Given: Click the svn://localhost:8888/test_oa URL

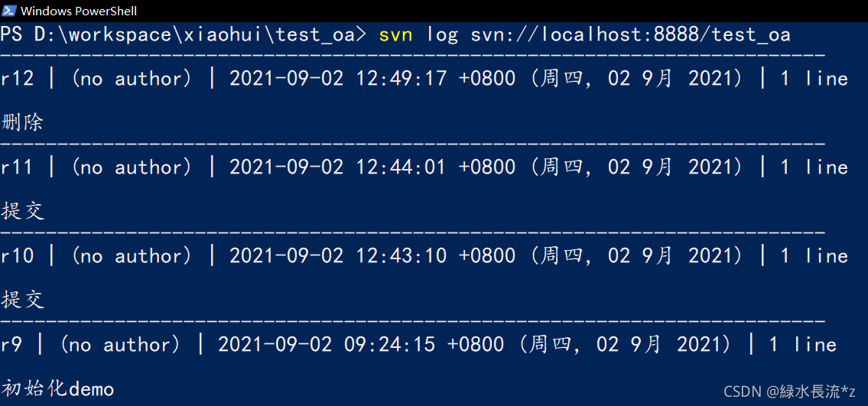Looking at the screenshot, I should pyautogui.click(x=630, y=35).
